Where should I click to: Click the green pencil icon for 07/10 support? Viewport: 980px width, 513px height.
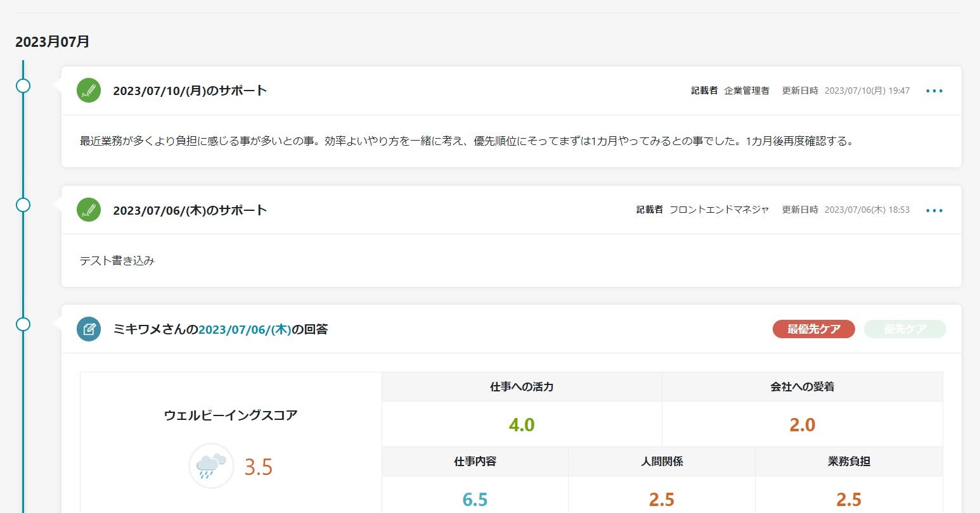[89, 91]
